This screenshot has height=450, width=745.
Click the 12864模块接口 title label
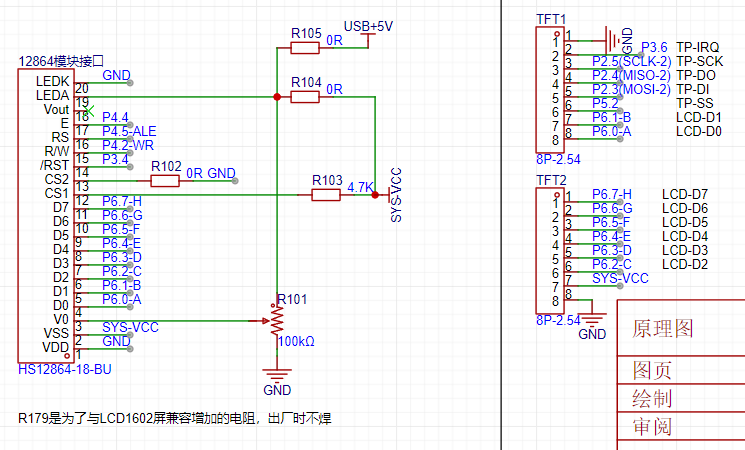pyautogui.click(x=61, y=61)
